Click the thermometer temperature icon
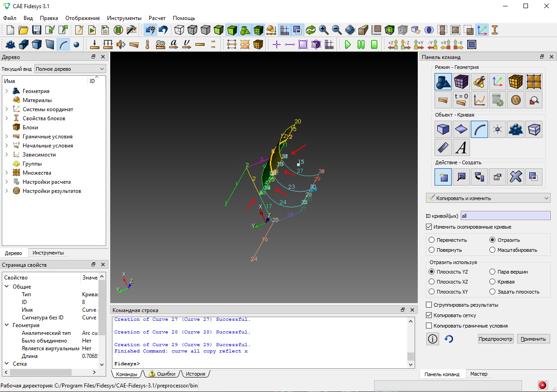The image size is (557, 392). (x=147, y=44)
